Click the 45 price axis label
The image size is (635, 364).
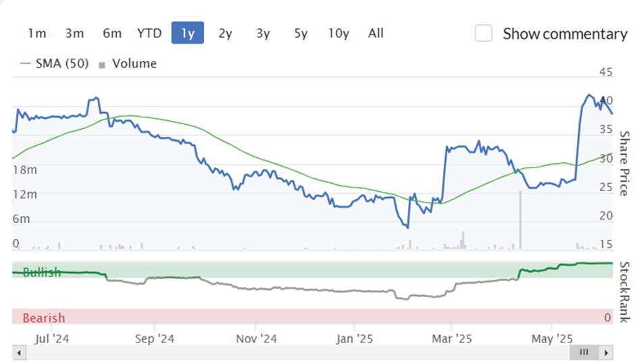(606, 72)
